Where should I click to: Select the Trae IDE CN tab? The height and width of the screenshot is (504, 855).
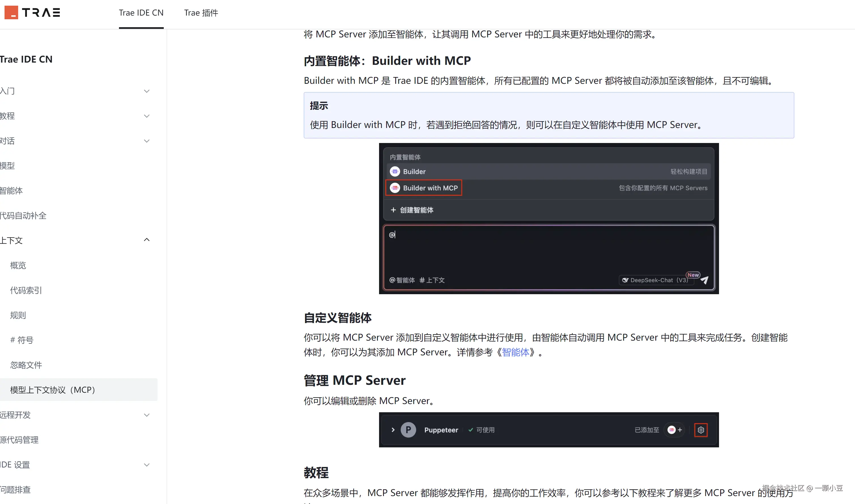pos(141,13)
